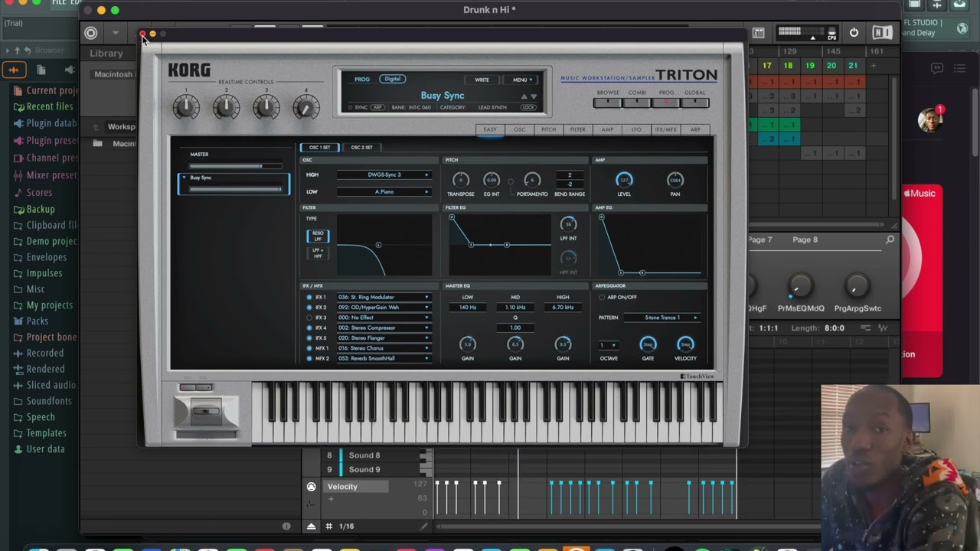
Task: Toggle MFX 1 effect on/off
Action: (309, 348)
